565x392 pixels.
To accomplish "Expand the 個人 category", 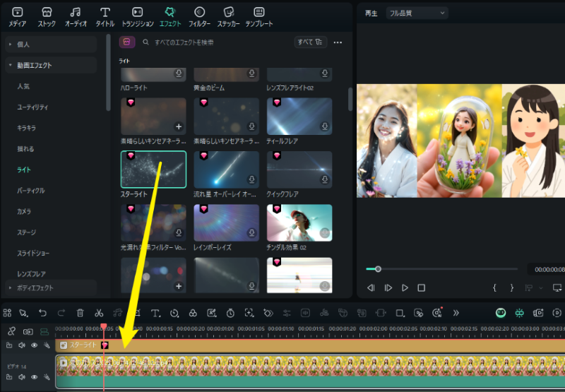I will 51,44.
